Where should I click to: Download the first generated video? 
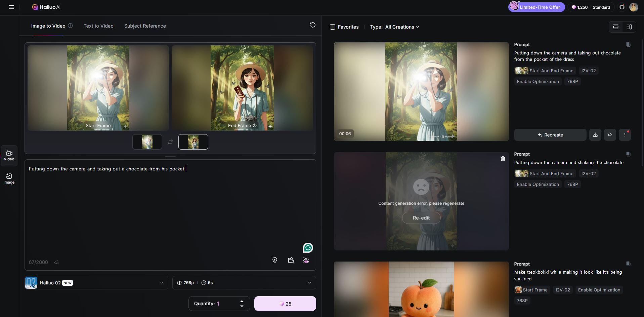pyautogui.click(x=595, y=135)
